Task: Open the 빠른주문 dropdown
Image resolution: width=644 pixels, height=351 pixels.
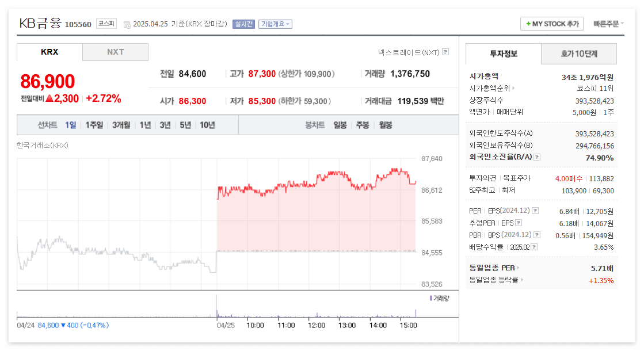Action: click(608, 24)
